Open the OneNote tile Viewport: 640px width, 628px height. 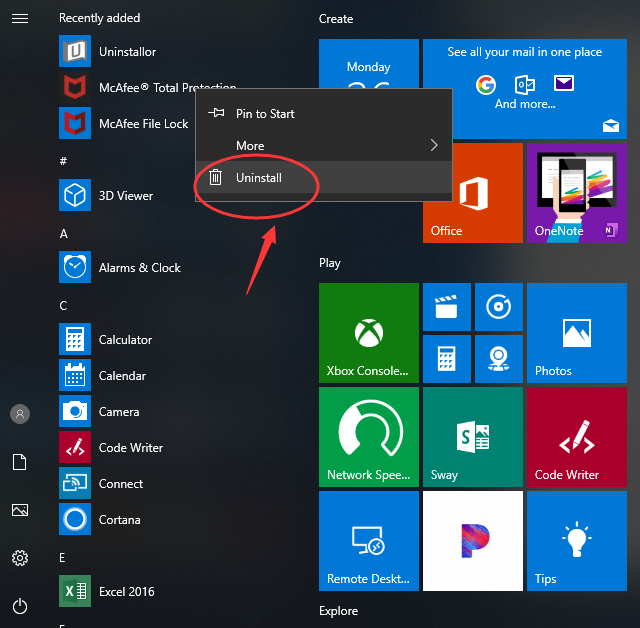[x=577, y=193]
